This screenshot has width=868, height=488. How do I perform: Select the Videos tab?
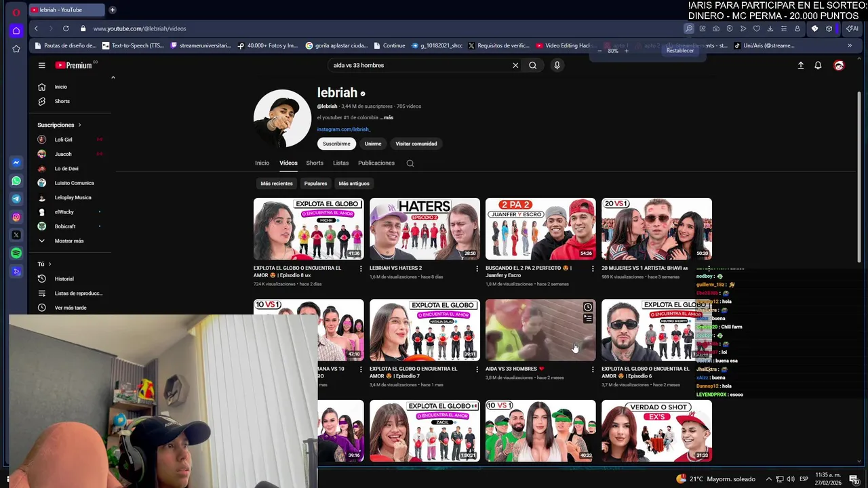(x=288, y=163)
